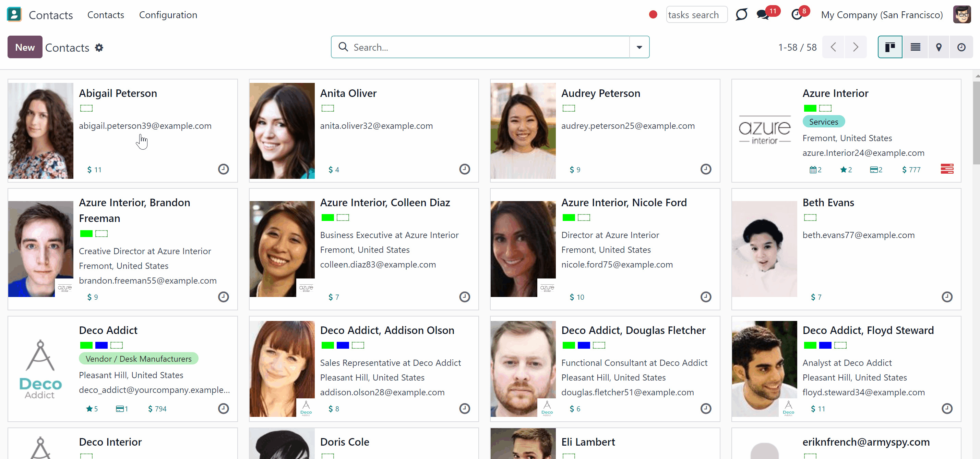Open activity clock on Floyd Steward card

tap(947, 408)
